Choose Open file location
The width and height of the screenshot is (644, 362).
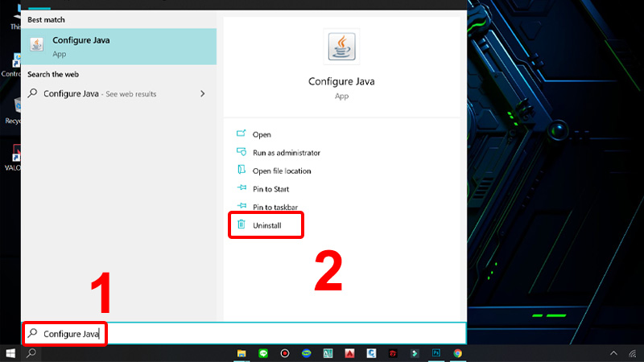[x=282, y=171]
